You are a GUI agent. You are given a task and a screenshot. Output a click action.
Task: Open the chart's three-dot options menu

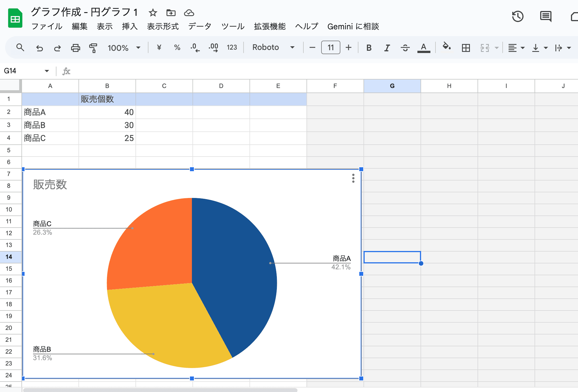[353, 178]
